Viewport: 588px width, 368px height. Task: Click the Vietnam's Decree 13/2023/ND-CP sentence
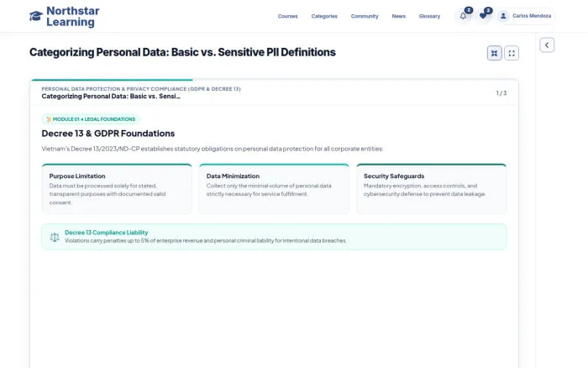coord(213,149)
